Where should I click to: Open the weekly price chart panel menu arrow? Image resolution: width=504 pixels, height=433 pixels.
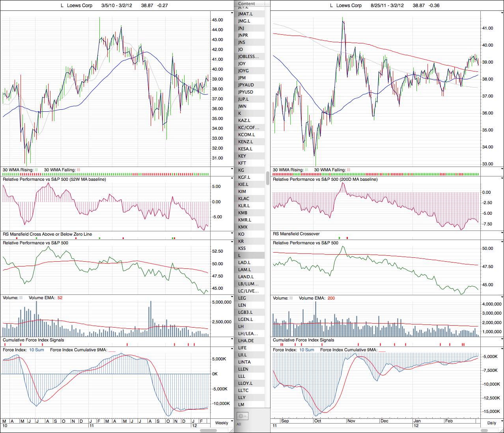click(232, 13)
